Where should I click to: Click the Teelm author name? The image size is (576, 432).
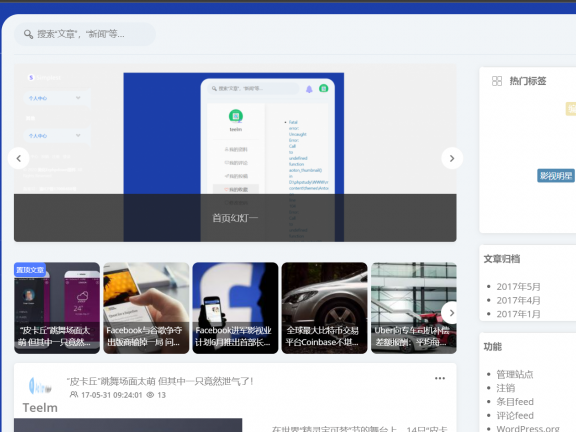tap(40, 408)
